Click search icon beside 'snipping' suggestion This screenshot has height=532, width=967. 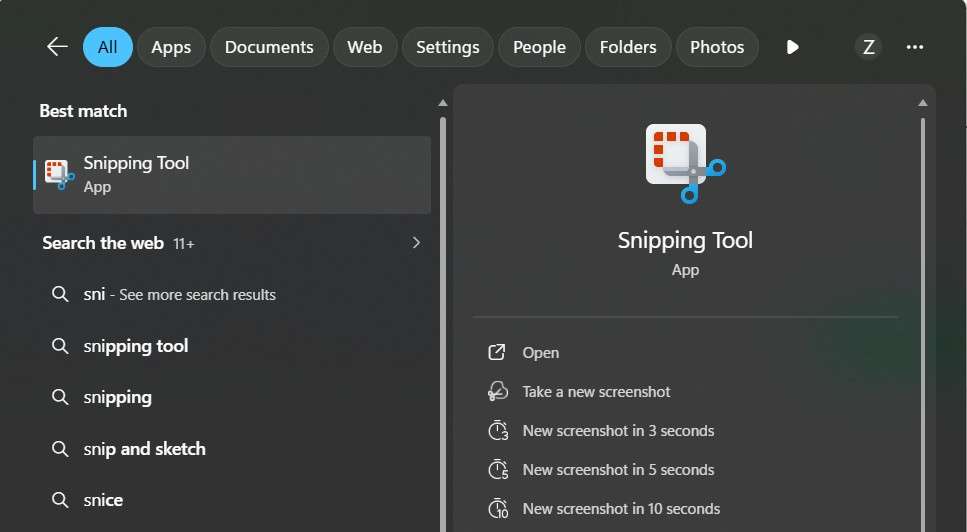point(60,397)
